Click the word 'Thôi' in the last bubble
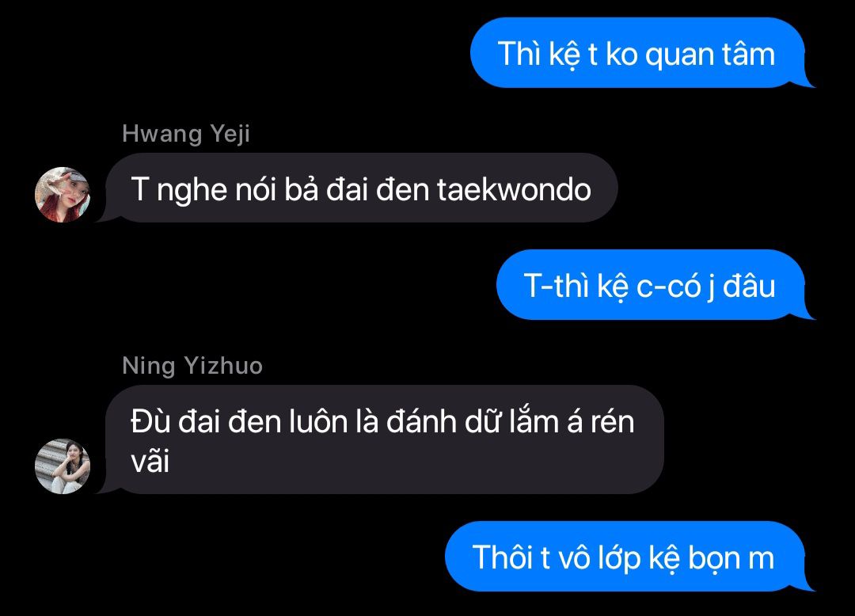The width and height of the screenshot is (855, 616). coord(502,557)
